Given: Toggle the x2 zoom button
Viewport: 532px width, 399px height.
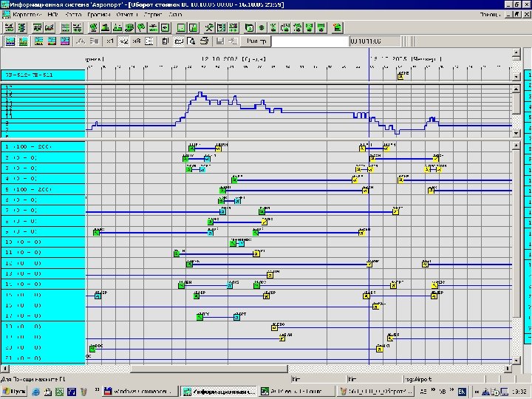Looking at the screenshot, I should click(123, 41).
